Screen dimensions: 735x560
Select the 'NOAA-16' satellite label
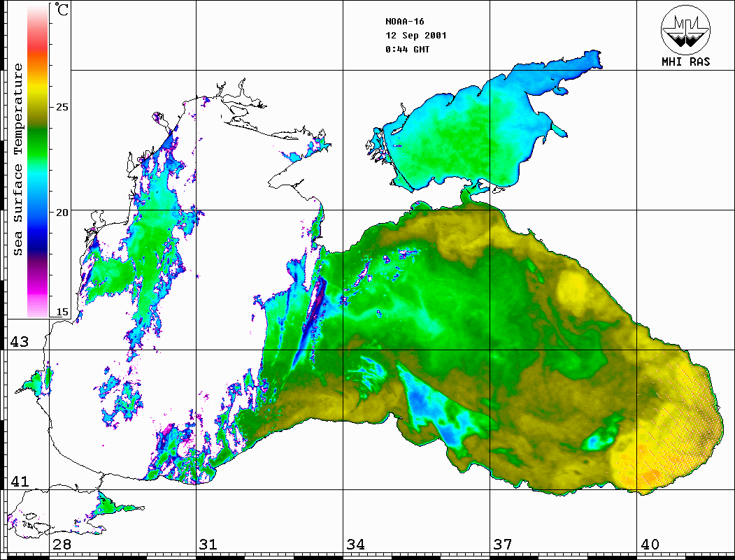(x=404, y=22)
